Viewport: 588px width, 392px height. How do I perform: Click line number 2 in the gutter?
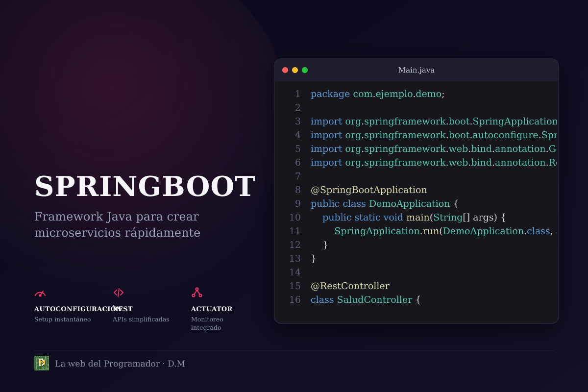point(297,108)
